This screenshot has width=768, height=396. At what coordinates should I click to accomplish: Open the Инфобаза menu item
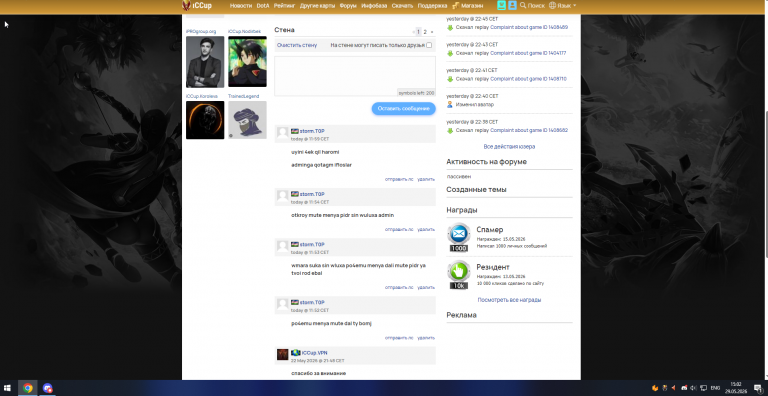click(374, 5)
